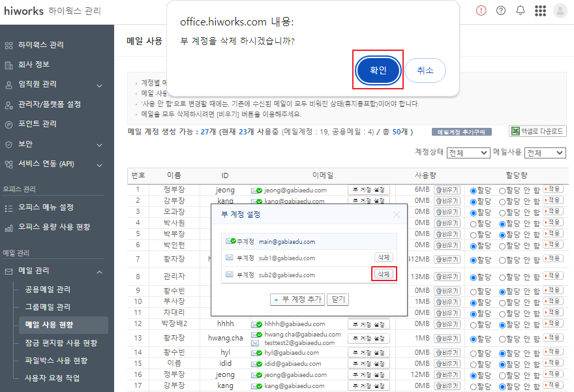Select 할당 radio for row 9 황수빈
This screenshot has height=392, width=574.
coord(473,292)
